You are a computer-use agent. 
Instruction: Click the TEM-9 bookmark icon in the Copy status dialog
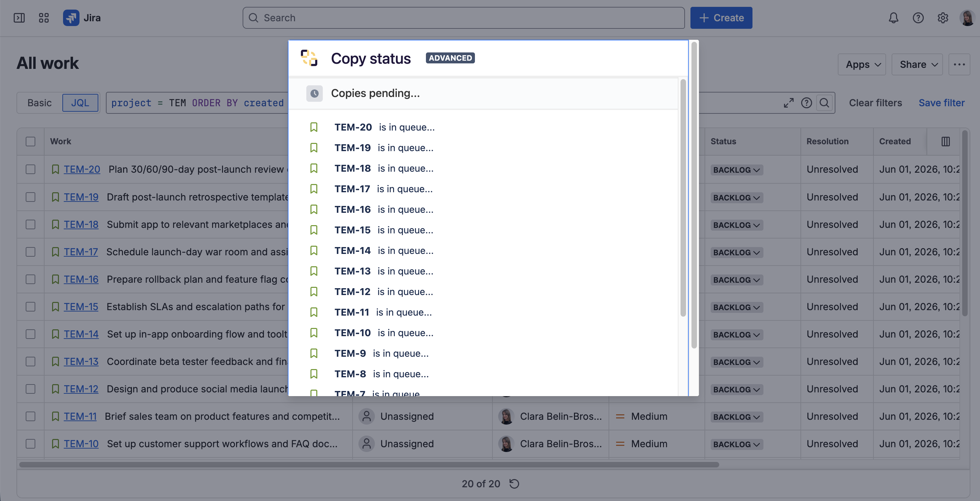click(314, 353)
